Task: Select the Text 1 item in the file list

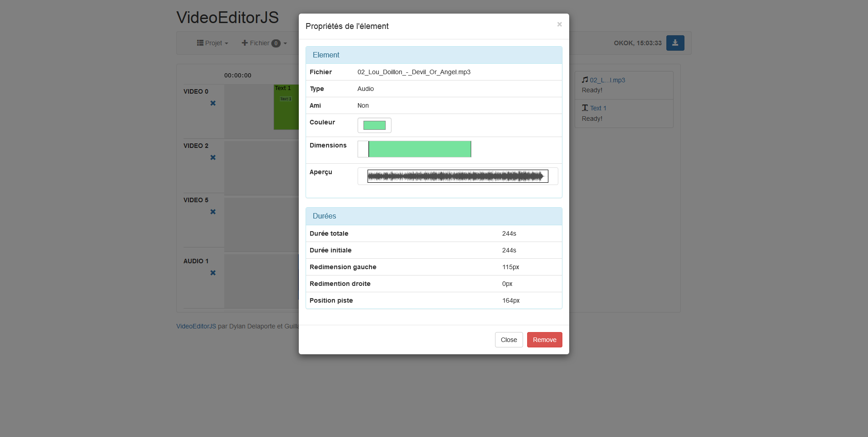Action: click(598, 108)
